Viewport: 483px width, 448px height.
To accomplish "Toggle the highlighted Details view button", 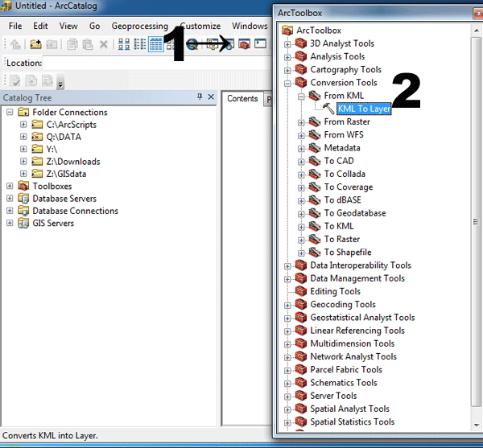I will pyautogui.click(x=155, y=44).
